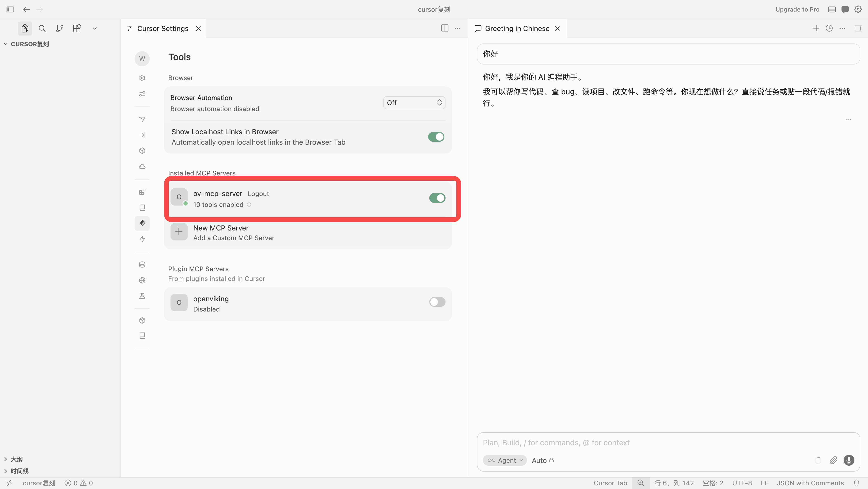Open editor more actions next to split icon
868x489 pixels.
pos(458,28)
